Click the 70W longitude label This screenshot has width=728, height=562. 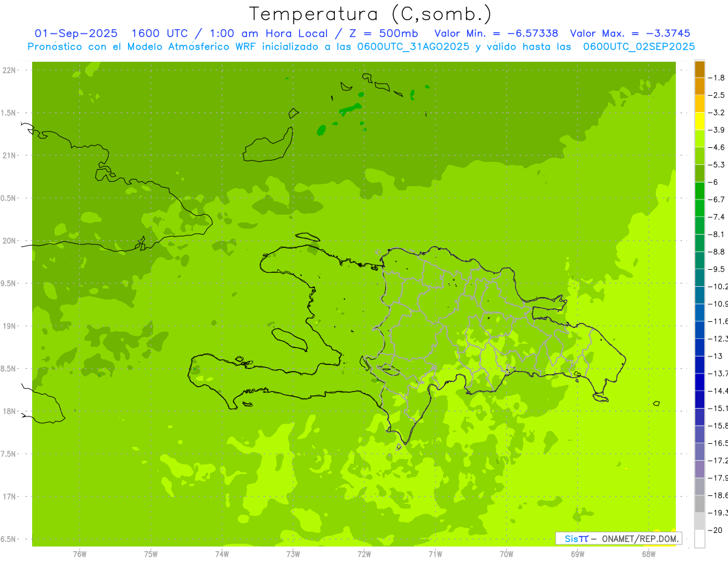pyautogui.click(x=506, y=554)
